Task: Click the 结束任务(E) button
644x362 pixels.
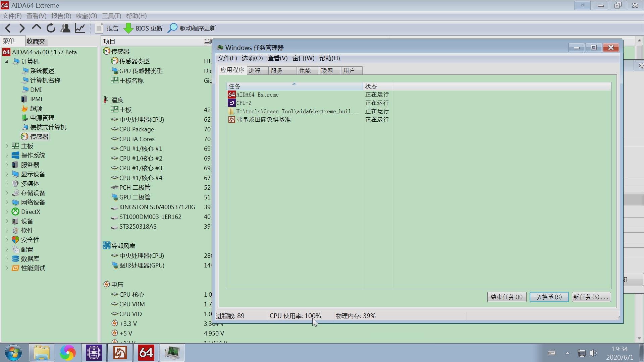Action: pos(506,297)
